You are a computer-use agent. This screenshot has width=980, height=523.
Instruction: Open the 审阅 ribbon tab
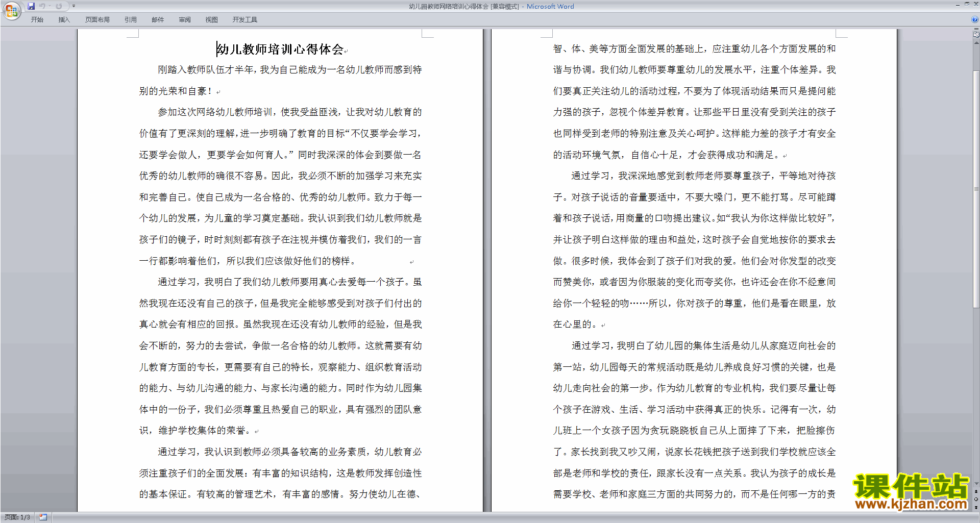[x=185, y=19]
